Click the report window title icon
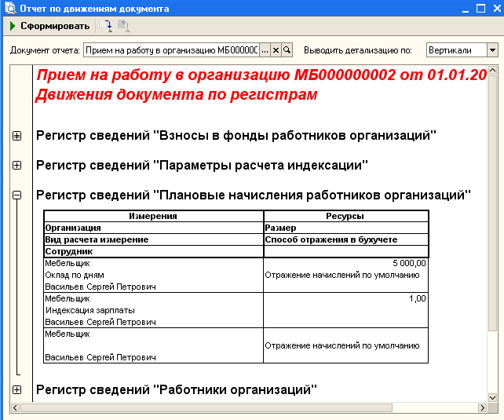This screenshot has width=504, height=420. coord(10,8)
